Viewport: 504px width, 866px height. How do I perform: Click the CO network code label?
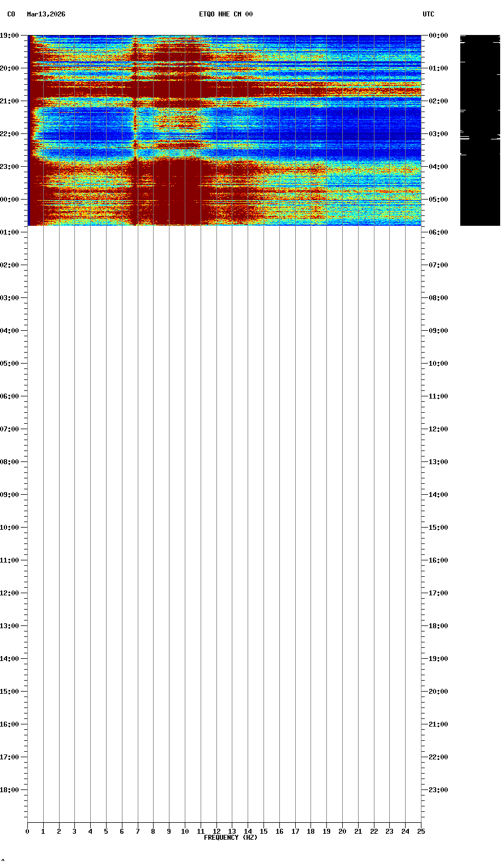point(11,14)
